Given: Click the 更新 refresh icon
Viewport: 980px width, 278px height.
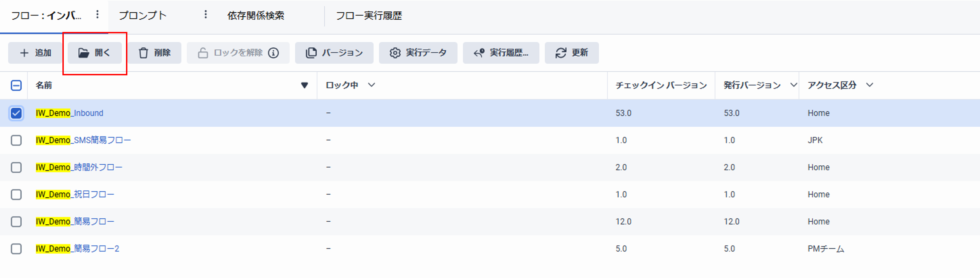Looking at the screenshot, I should [561, 53].
